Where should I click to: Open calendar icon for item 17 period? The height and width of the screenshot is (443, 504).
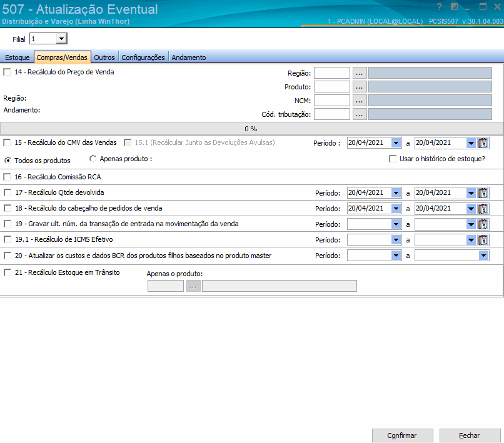coord(483,193)
